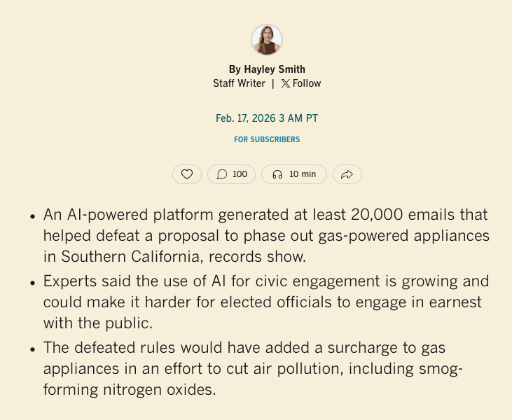Click the heart icon to like the article
This screenshot has width=512, height=420.
pos(187,174)
